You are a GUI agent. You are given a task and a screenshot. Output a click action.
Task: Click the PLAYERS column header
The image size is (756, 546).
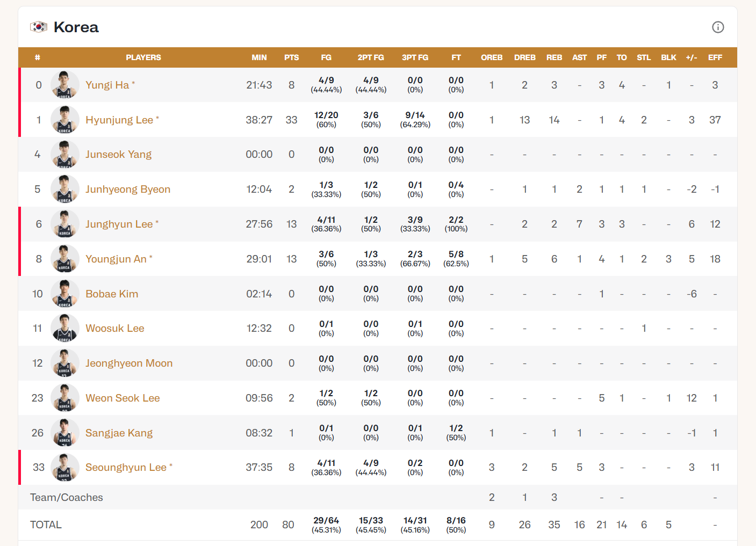pyautogui.click(x=143, y=57)
